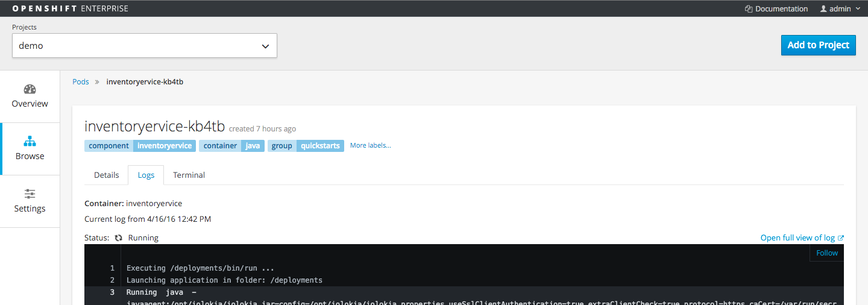Click the Documentation icon in header
Screen dimensions: 868x305
pos(749,9)
